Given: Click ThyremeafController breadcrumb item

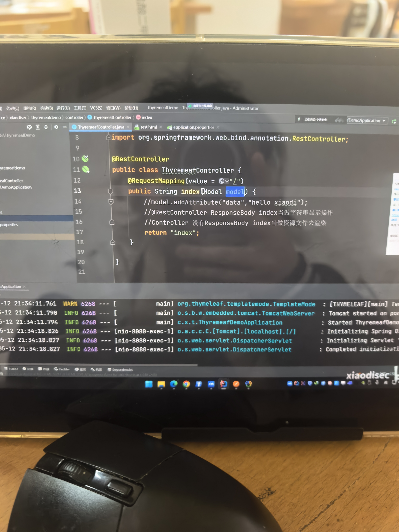Looking at the screenshot, I should point(112,117).
